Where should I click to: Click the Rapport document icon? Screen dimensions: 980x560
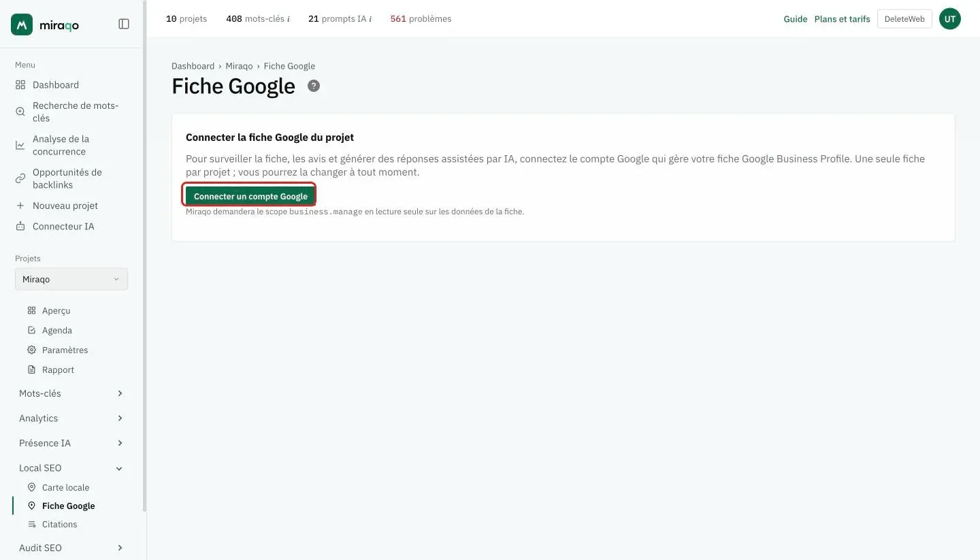pos(31,369)
